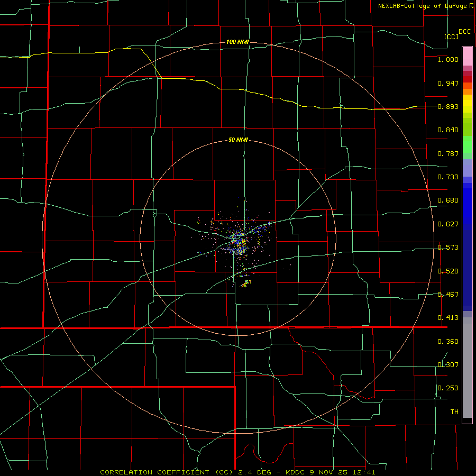Click the 0.787 color scale value
Image resolution: width=476 pixels, height=476 pixels.
[x=448, y=153]
